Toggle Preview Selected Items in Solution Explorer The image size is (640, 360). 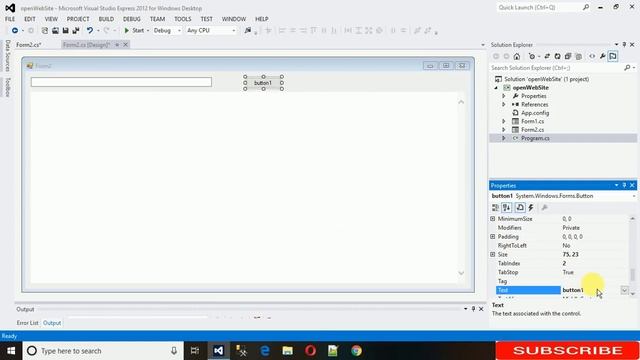point(613,56)
